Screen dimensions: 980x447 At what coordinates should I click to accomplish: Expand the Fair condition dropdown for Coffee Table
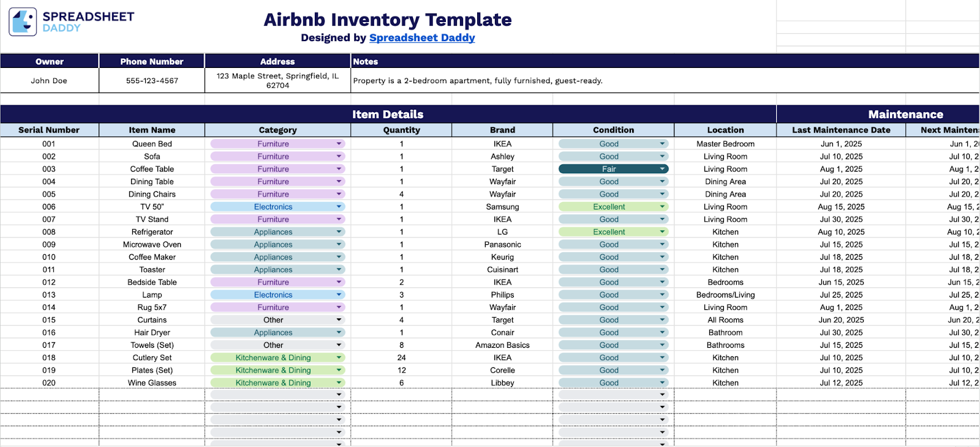pos(662,169)
